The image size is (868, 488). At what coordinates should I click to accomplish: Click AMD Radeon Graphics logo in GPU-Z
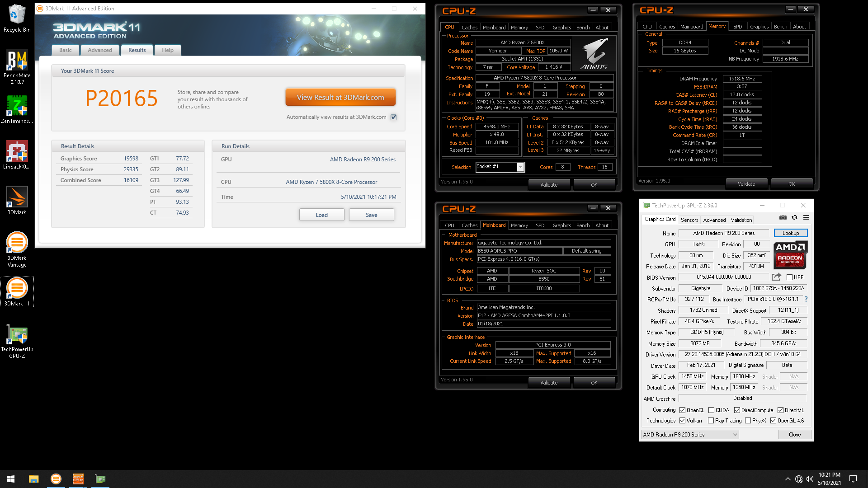[790, 254]
